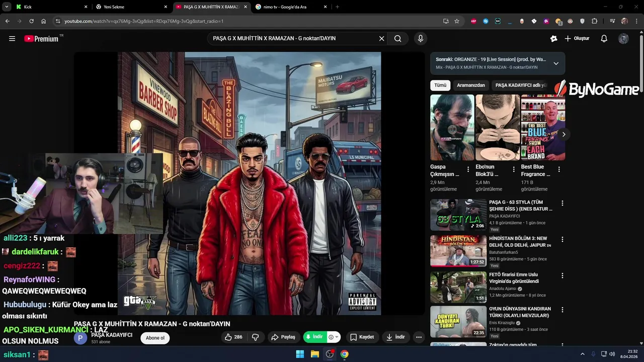
Task: Open Best Blue Fragrance short thumbnail
Action: 543,127
